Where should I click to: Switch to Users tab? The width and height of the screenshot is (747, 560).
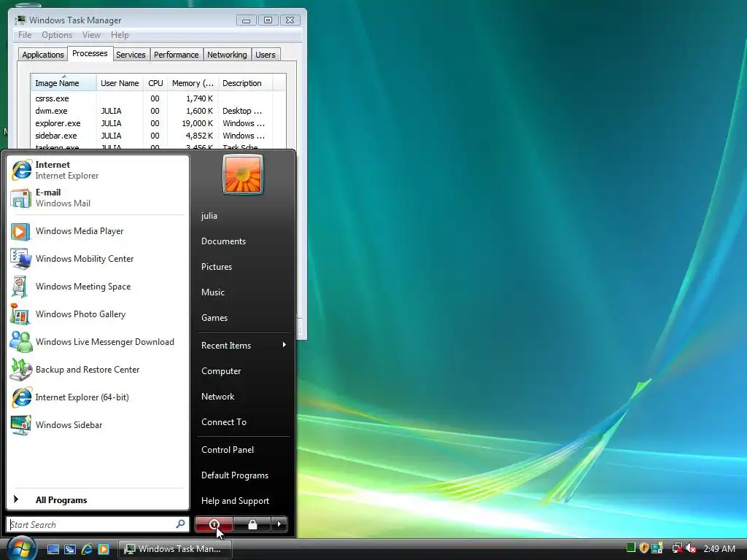266,55
